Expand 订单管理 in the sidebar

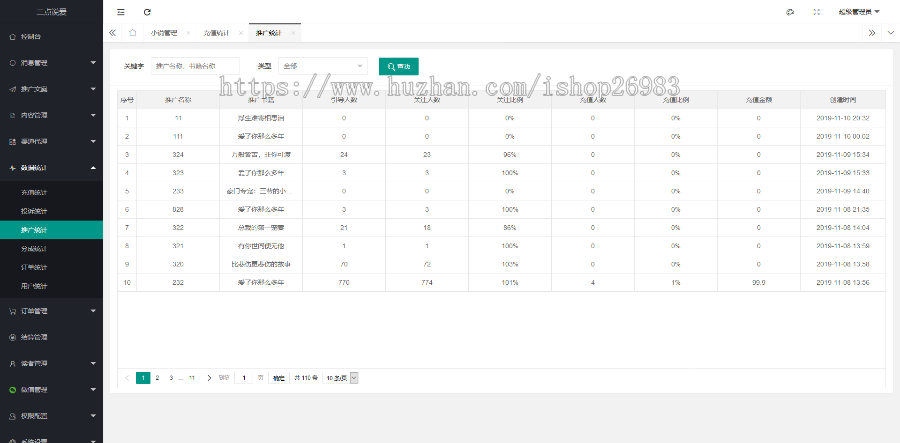tap(50, 311)
